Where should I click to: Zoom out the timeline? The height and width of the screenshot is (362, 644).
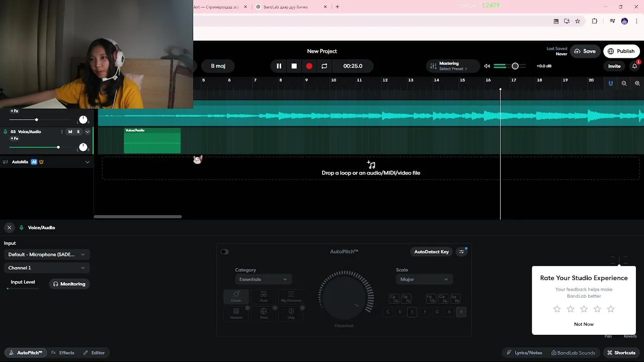click(624, 83)
